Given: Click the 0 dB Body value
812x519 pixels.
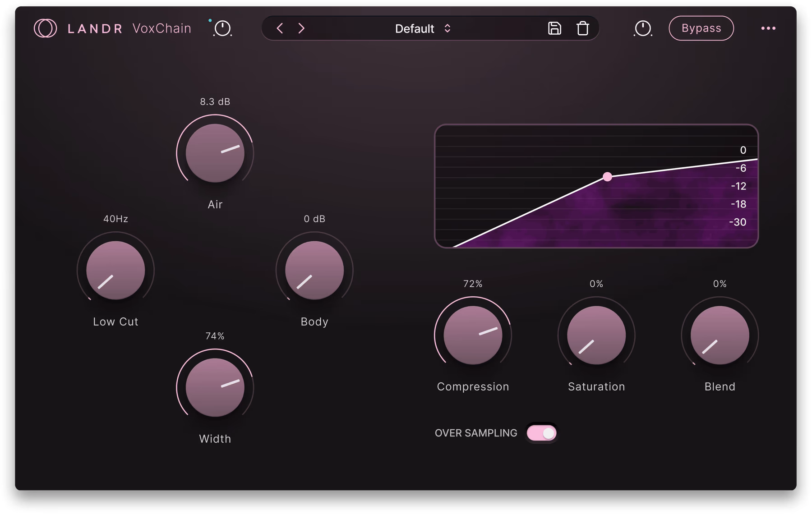Looking at the screenshot, I should 314,219.
